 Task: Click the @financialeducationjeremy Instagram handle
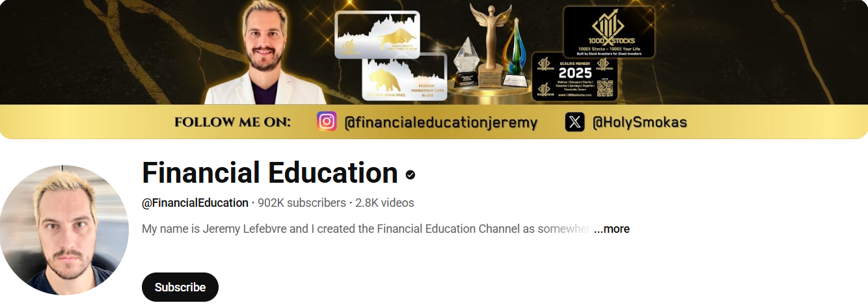(x=441, y=122)
